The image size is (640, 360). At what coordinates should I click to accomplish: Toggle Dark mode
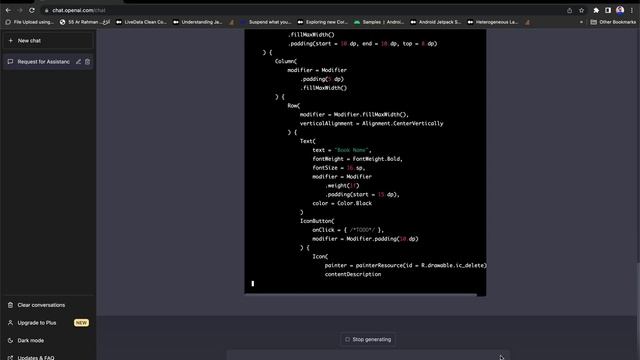(x=48, y=340)
